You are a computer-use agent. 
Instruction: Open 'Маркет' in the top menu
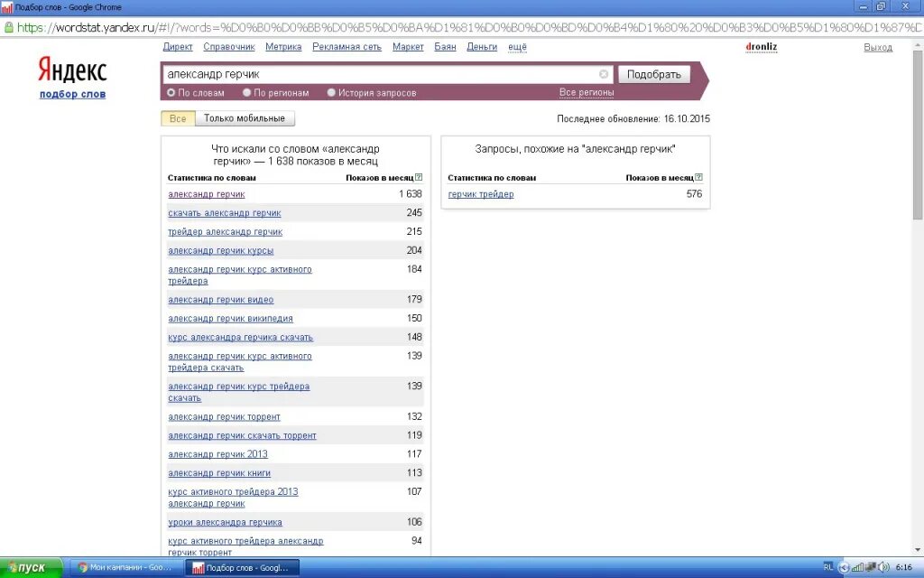pyautogui.click(x=409, y=47)
